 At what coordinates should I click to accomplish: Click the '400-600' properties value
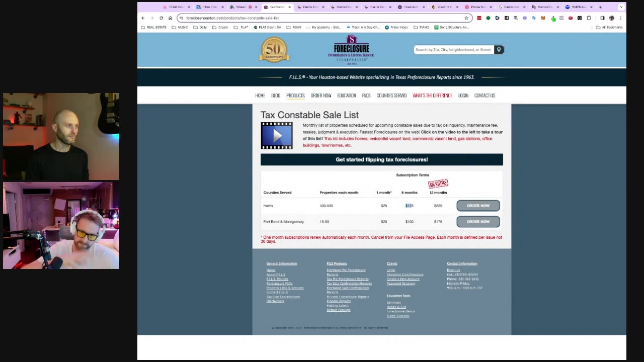(326, 206)
